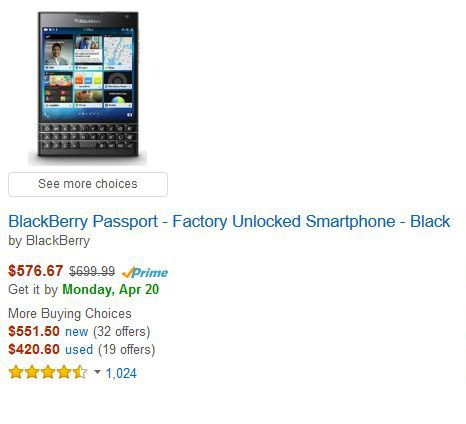Click the (32 offers) text
The width and height of the screenshot is (466, 424).
click(x=122, y=332)
